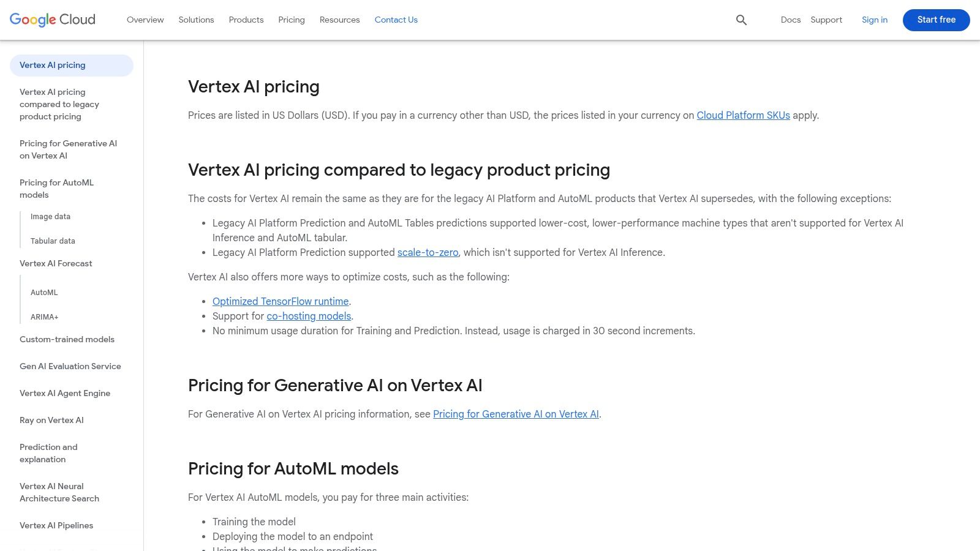Viewport: 980px width, 551px height.
Task: Follow the Cloud Platform SKUs link
Action: pyautogui.click(x=743, y=115)
